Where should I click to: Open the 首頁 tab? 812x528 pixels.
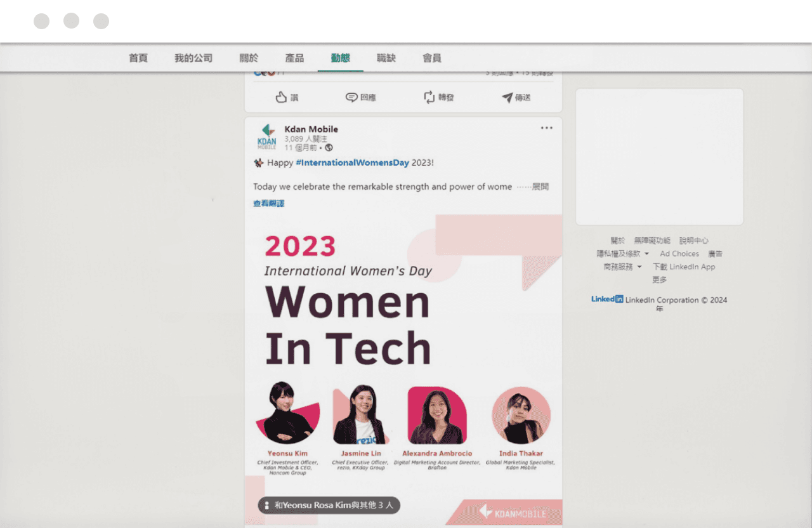[138, 58]
